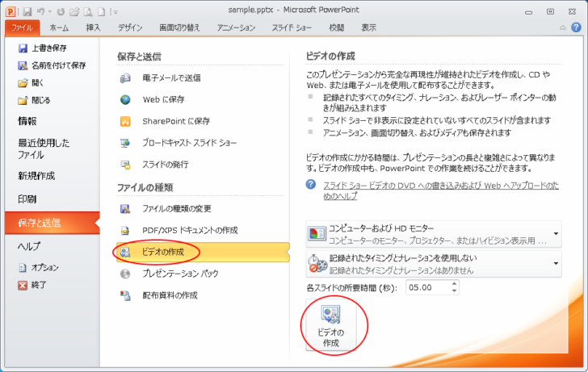Switch to the スライド ショー tab
Screen dimensions: 588x372
(292, 27)
